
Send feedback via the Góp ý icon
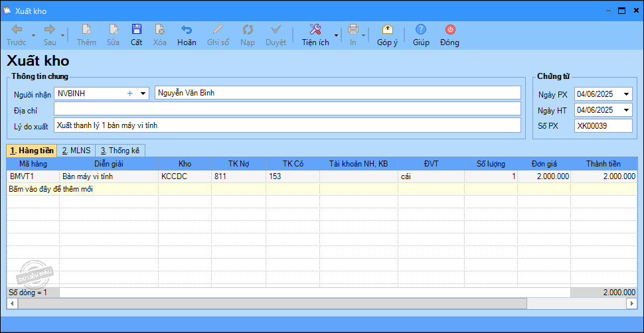point(387,30)
